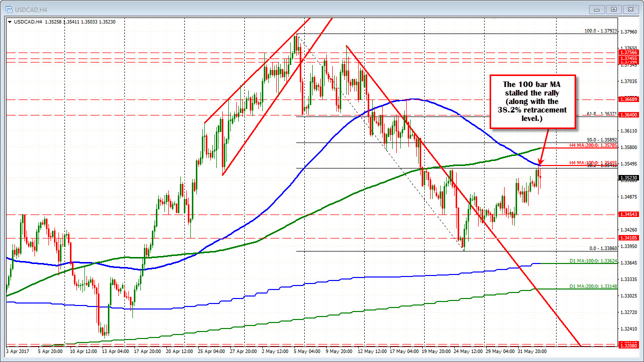The image size is (644, 362).
Task: Restore down the USDCAD,H4 chart window
Action: coord(614,9)
